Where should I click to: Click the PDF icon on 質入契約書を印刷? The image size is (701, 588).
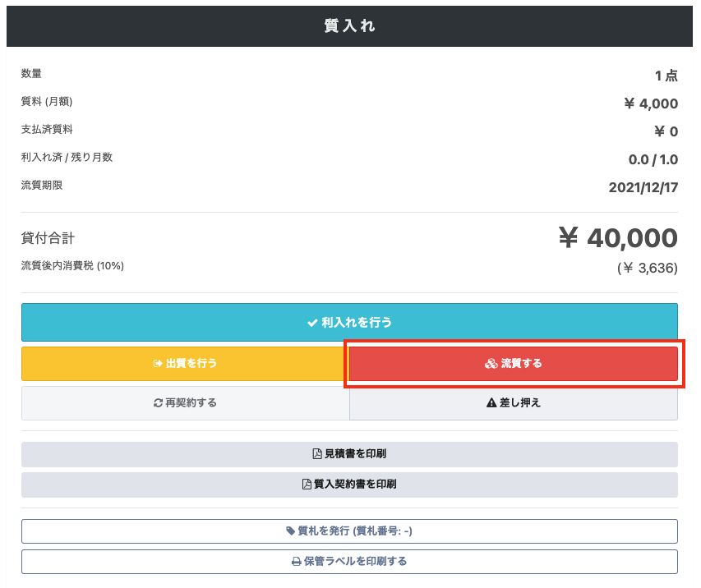click(x=307, y=485)
